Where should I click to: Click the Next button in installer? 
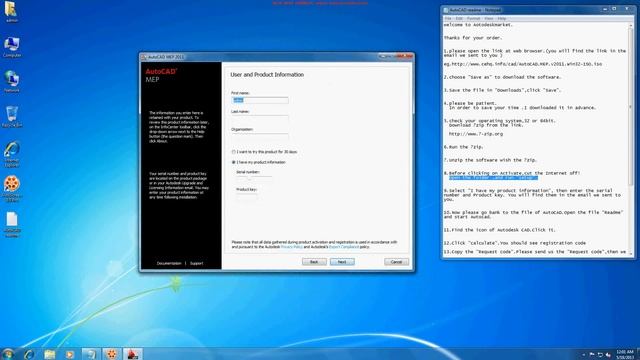342,262
